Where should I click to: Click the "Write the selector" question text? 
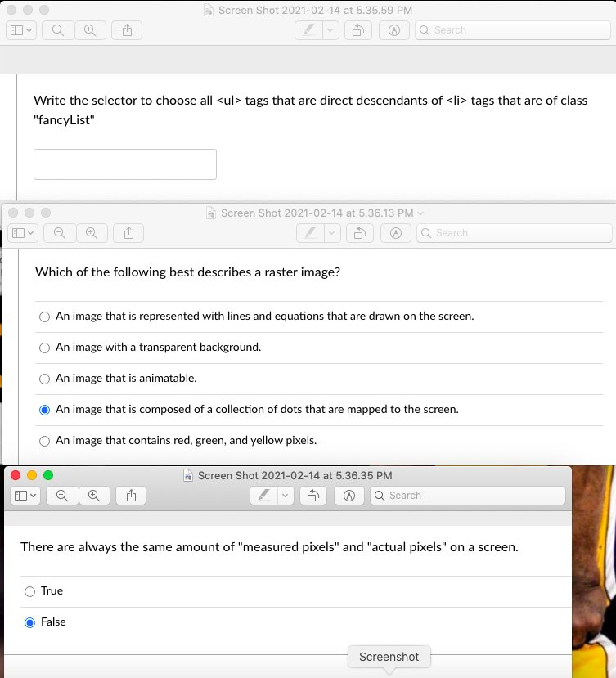311,110
